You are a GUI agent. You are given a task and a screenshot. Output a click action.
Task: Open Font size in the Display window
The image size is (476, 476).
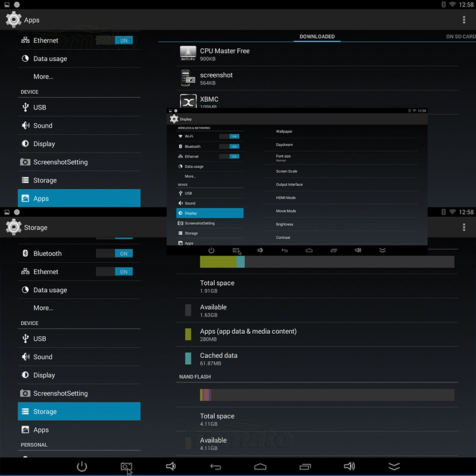point(340,158)
